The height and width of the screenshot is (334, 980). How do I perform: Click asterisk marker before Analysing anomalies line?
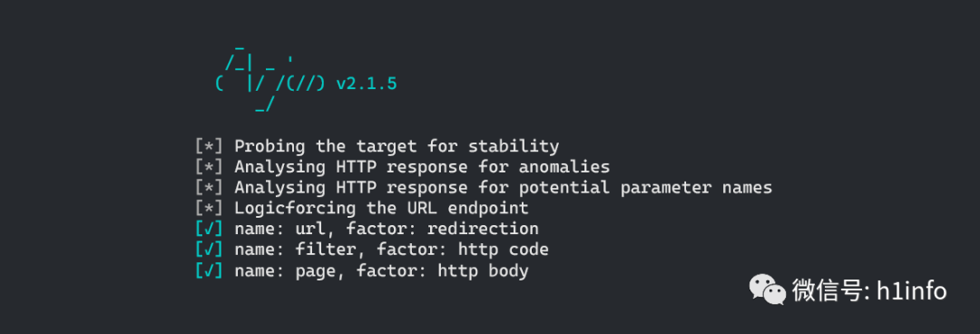209,168
